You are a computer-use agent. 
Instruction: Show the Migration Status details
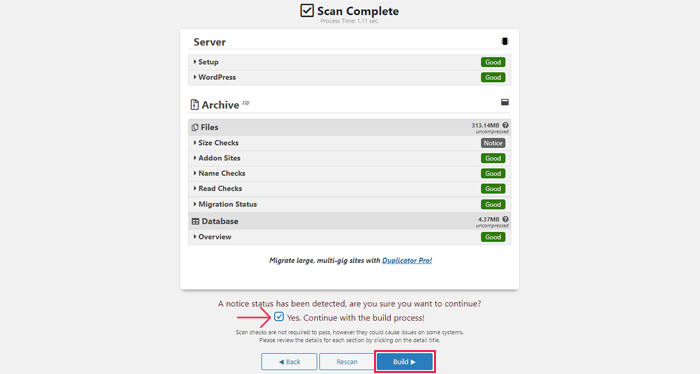click(350, 204)
